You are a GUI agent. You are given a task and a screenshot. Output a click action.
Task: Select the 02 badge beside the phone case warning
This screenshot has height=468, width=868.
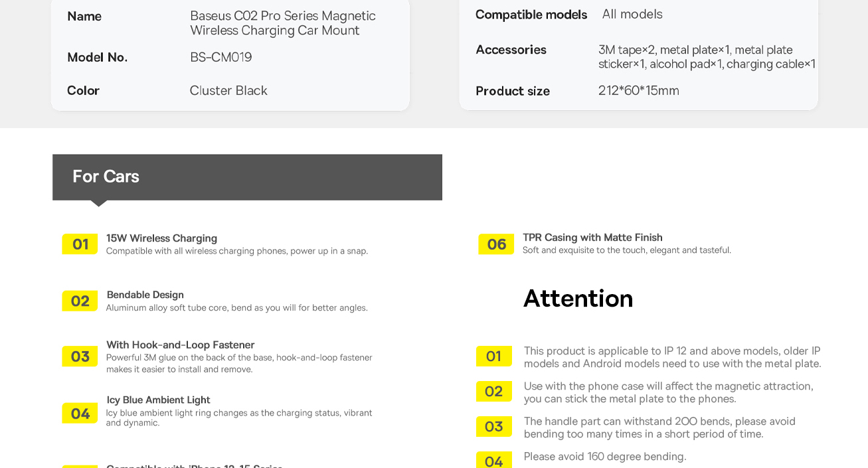point(493,392)
